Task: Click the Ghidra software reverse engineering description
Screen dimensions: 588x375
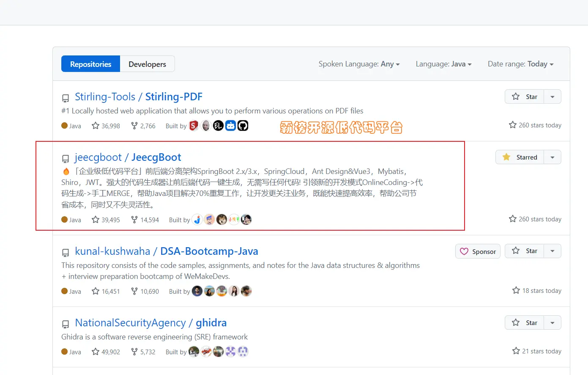Action: click(x=154, y=337)
